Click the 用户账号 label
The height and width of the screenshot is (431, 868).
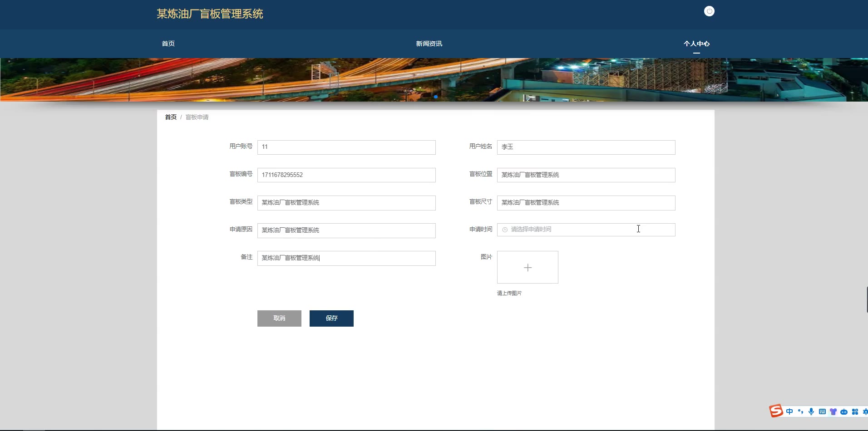coord(241,146)
